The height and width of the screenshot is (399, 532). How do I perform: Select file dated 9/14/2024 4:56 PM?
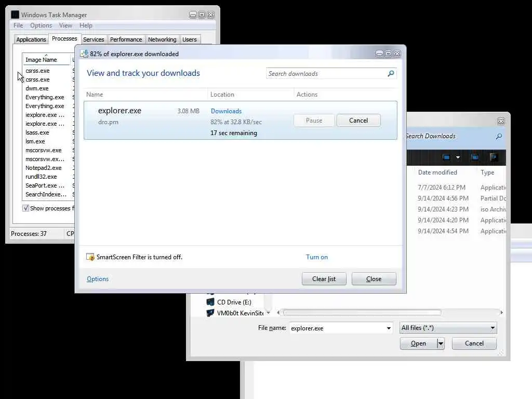coord(443,198)
